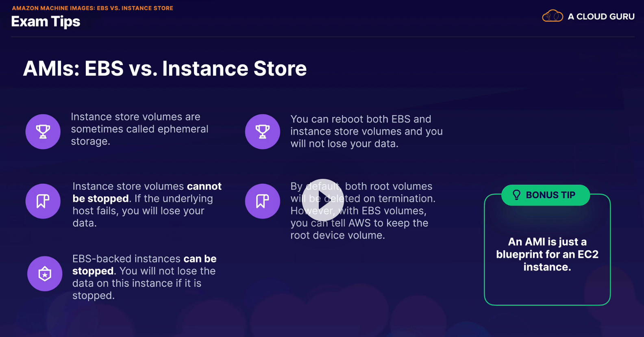Viewport: 644px width, 337px height.
Task: Click the trophy icon beside ephemeral storage tip
Action: click(43, 132)
